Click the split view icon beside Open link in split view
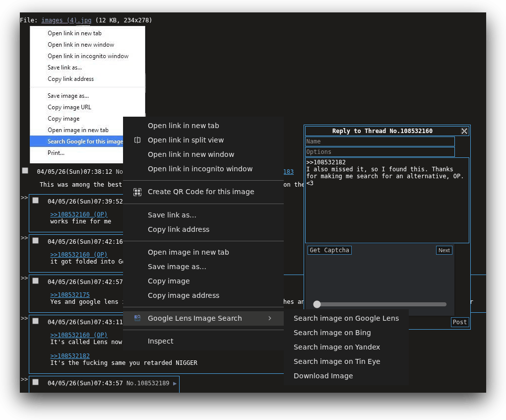Viewport: 506px width, 420px height. pos(137,140)
